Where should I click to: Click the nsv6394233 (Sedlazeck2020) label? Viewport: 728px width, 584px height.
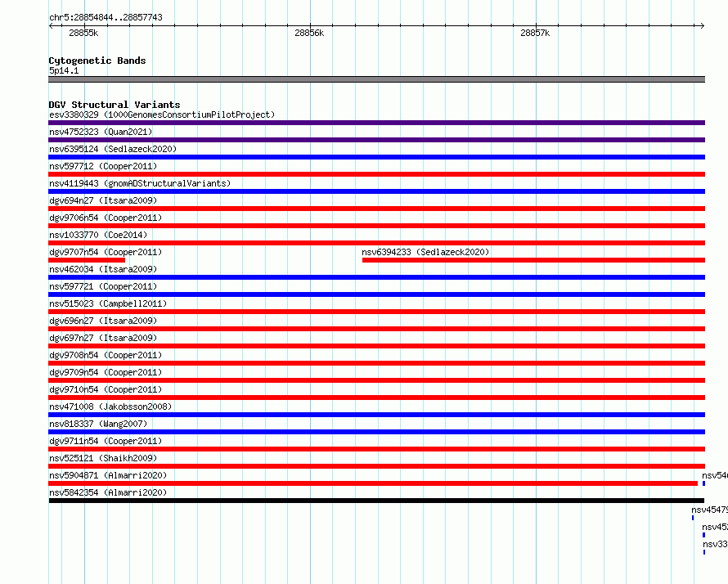425,252
